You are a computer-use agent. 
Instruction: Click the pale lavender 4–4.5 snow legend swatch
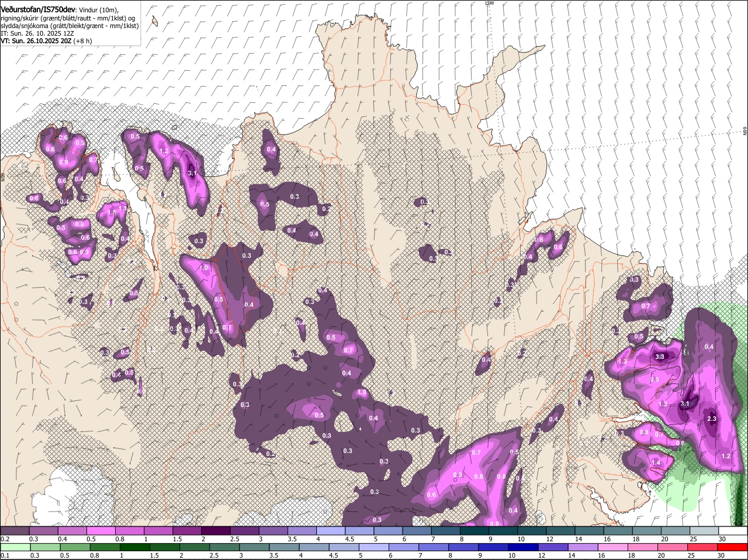pyautogui.click(x=331, y=531)
